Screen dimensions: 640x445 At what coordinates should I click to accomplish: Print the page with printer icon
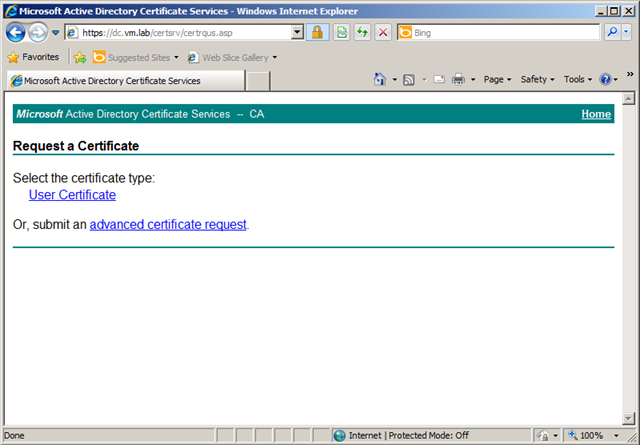pos(458,79)
